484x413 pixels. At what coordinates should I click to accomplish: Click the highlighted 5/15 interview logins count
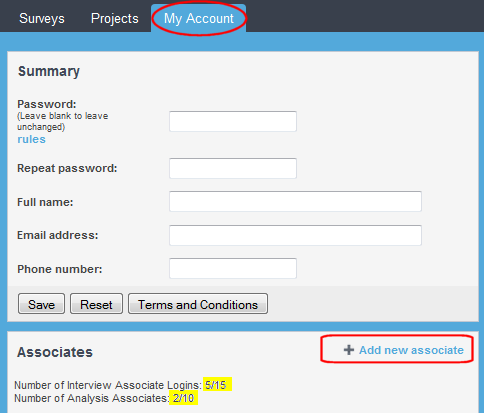click(x=217, y=385)
